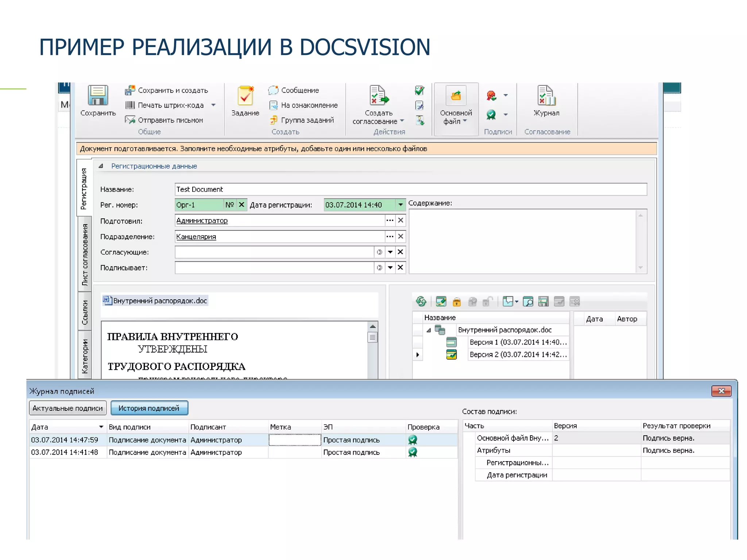Click the Задание task icon
The height and width of the screenshot is (560, 747).
pos(245,96)
